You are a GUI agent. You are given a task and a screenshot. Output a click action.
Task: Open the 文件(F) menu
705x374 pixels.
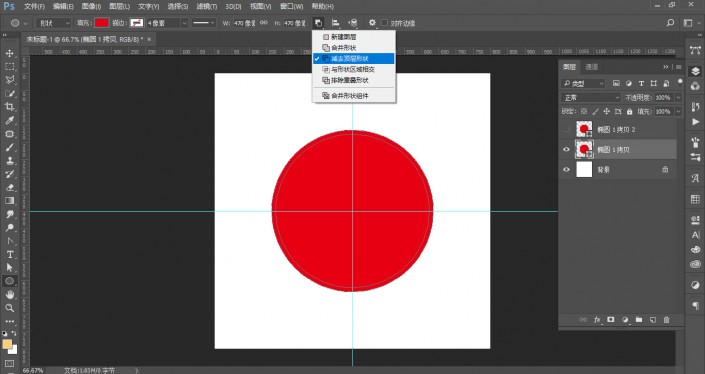click(34, 6)
